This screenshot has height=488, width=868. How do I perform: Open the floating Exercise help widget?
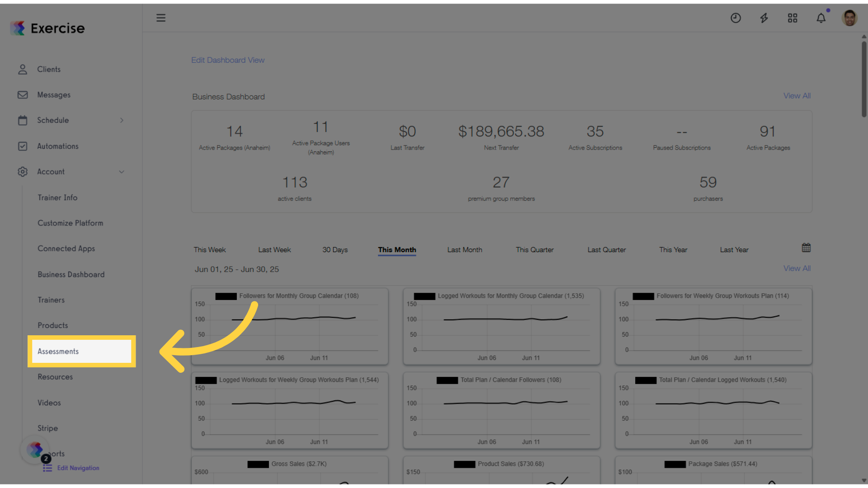tap(35, 450)
